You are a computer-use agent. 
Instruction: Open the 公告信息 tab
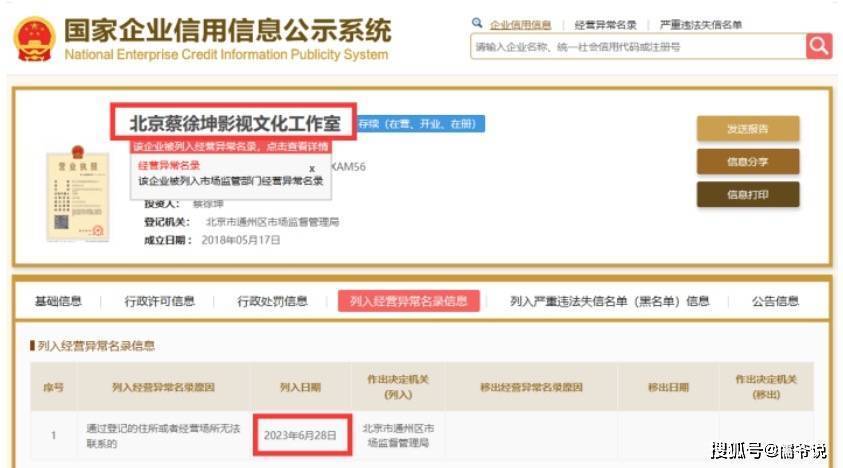pos(775,301)
